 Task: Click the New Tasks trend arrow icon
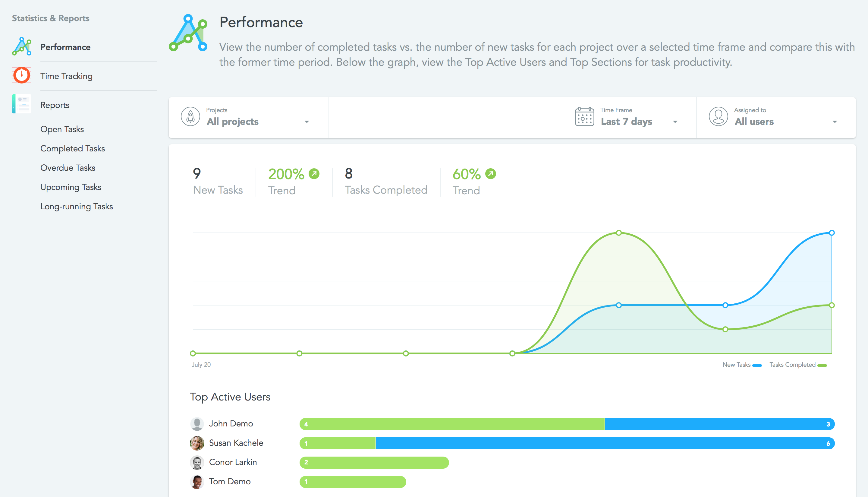point(314,174)
